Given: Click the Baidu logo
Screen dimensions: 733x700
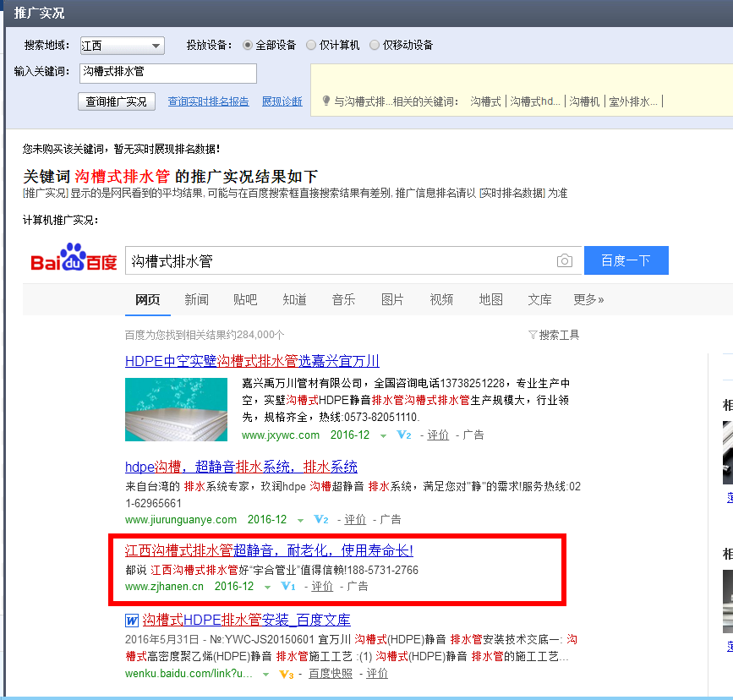Looking at the screenshot, I should coord(74,257).
